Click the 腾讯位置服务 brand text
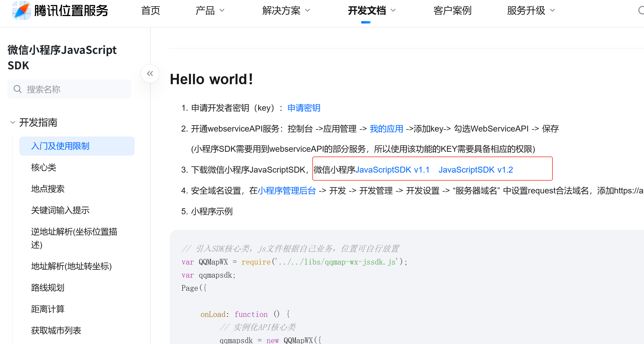 tap(71, 11)
